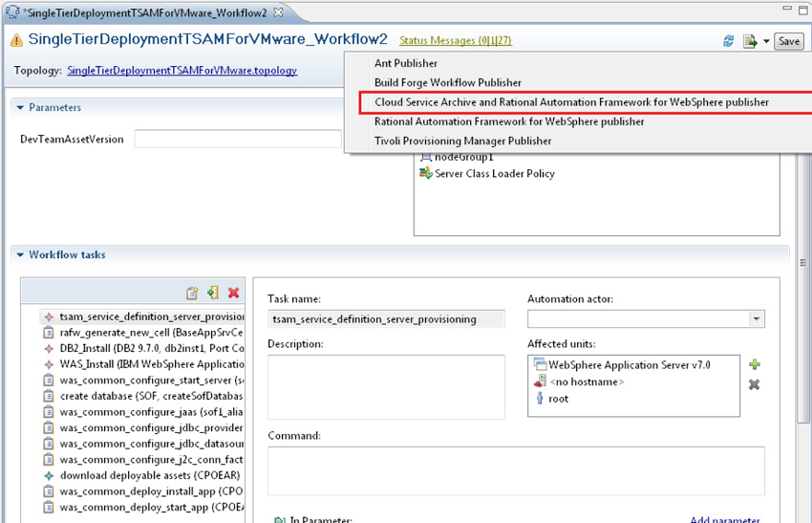Image resolution: width=812 pixels, height=523 pixels.
Task: Select DB2_Install task row
Action: click(x=142, y=348)
